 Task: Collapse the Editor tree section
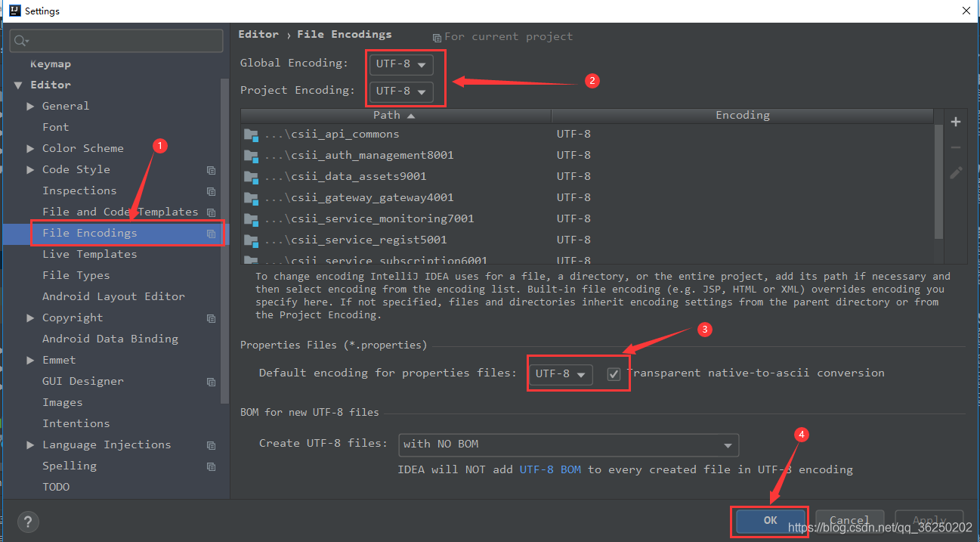click(x=18, y=85)
